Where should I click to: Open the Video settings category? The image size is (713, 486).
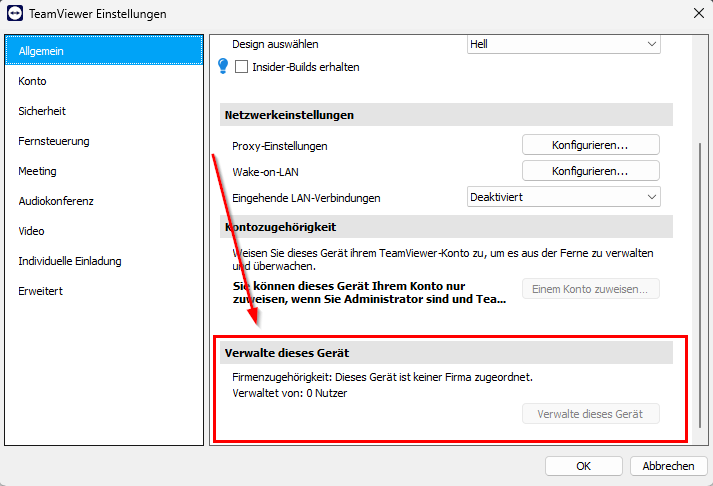coord(104,231)
